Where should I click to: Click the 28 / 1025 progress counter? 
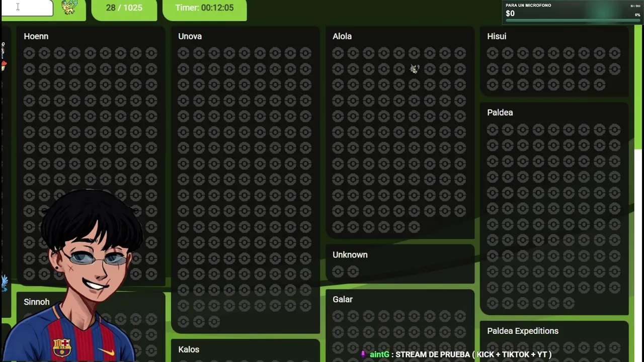click(x=124, y=8)
